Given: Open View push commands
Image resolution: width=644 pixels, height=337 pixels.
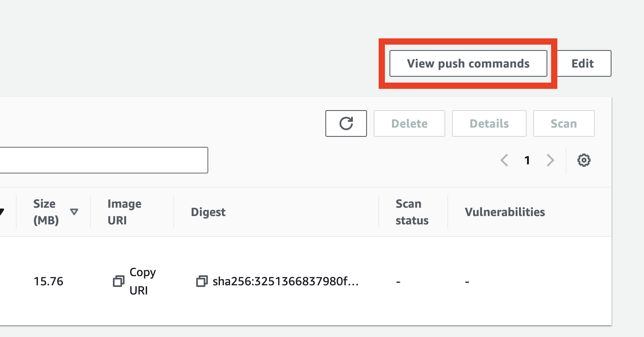Looking at the screenshot, I should [468, 63].
